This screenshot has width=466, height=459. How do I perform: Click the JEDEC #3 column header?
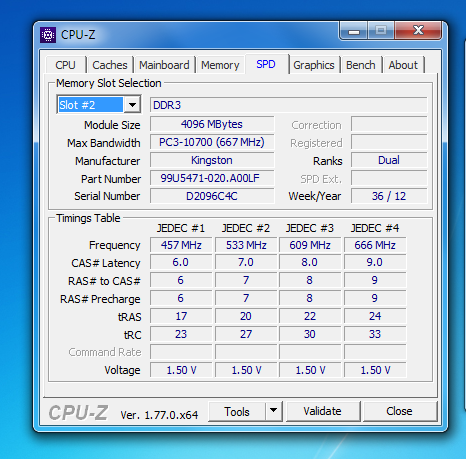point(310,228)
